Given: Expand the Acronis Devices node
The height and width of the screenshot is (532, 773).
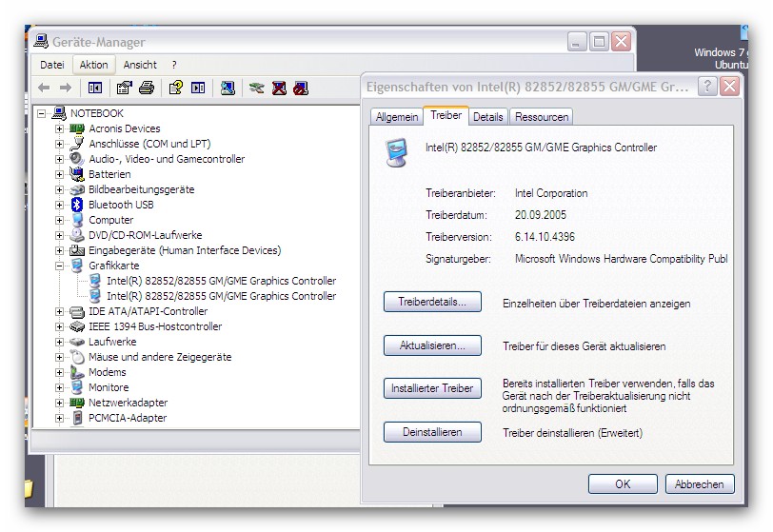Looking at the screenshot, I should tap(59, 129).
